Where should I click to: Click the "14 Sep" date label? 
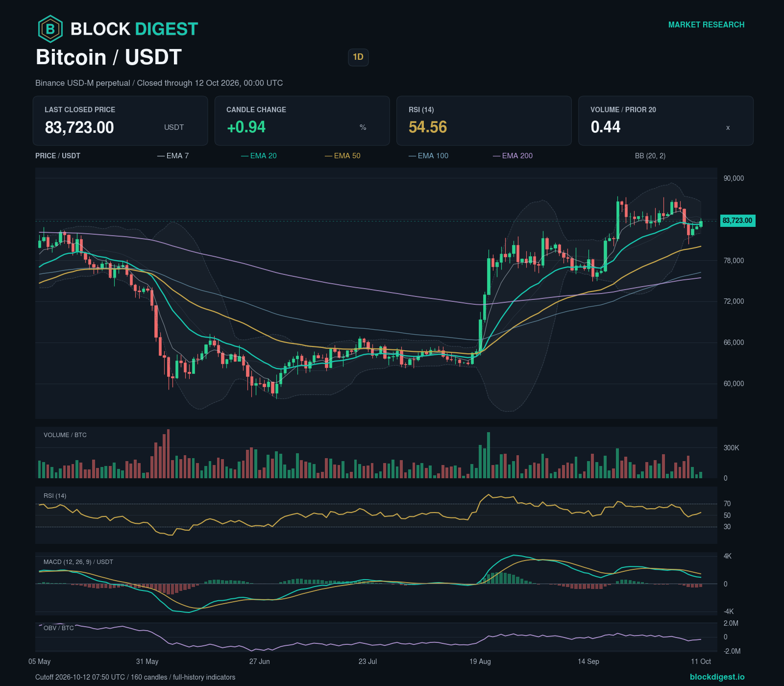(588, 661)
